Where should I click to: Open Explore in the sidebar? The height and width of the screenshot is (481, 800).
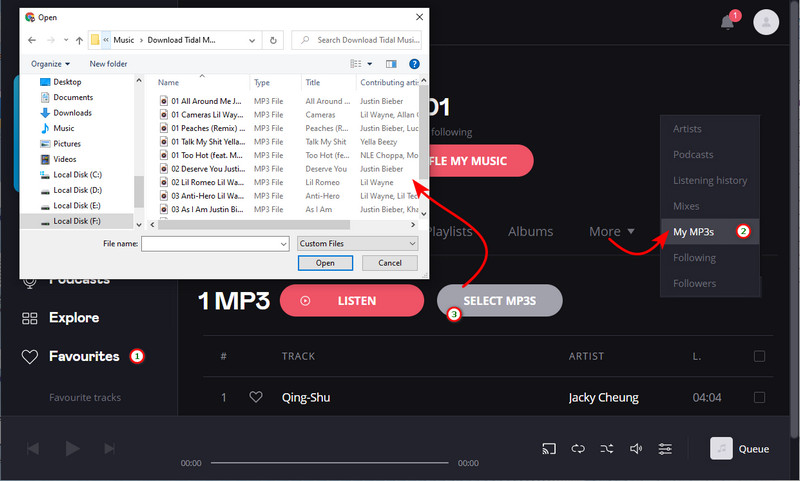click(x=74, y=318)
